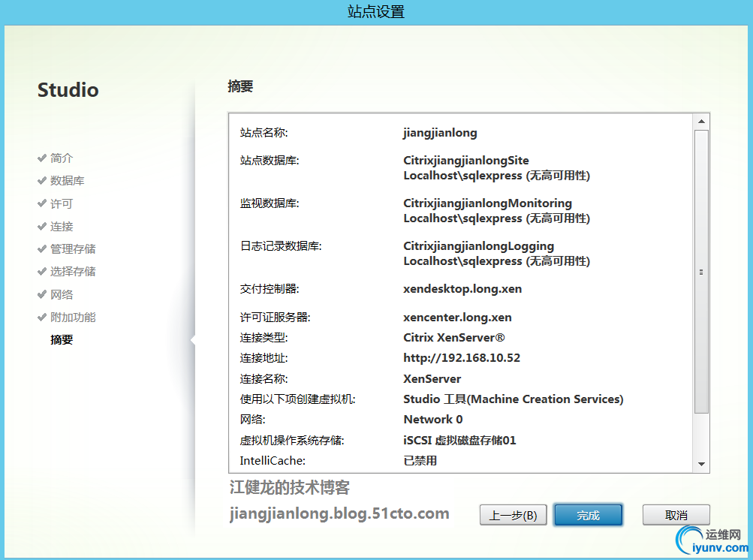The height and width of the screenshot is (560, 753).
Task: Click the 站点名称: label
Action: point(264,133)
